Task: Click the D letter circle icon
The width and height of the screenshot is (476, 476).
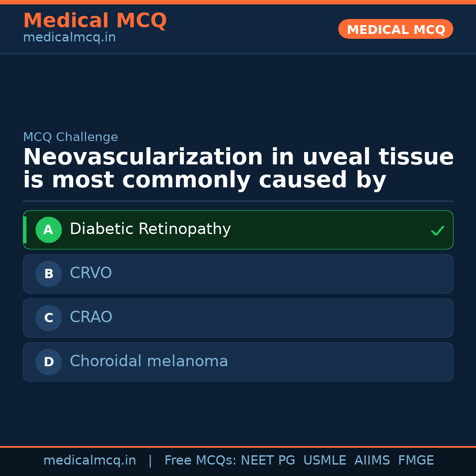Action: pyautogui.click(x=48, y=362)
